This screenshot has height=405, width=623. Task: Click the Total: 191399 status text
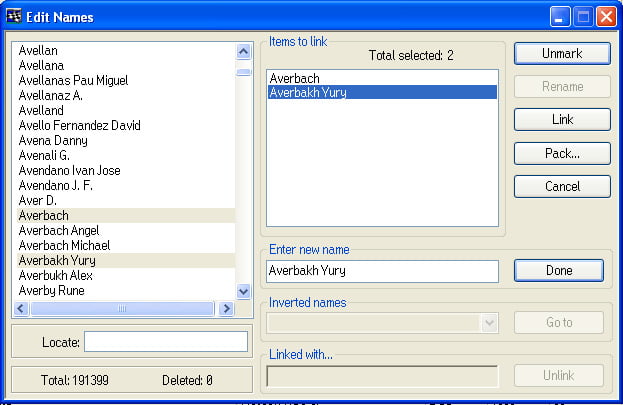point(75,380)
